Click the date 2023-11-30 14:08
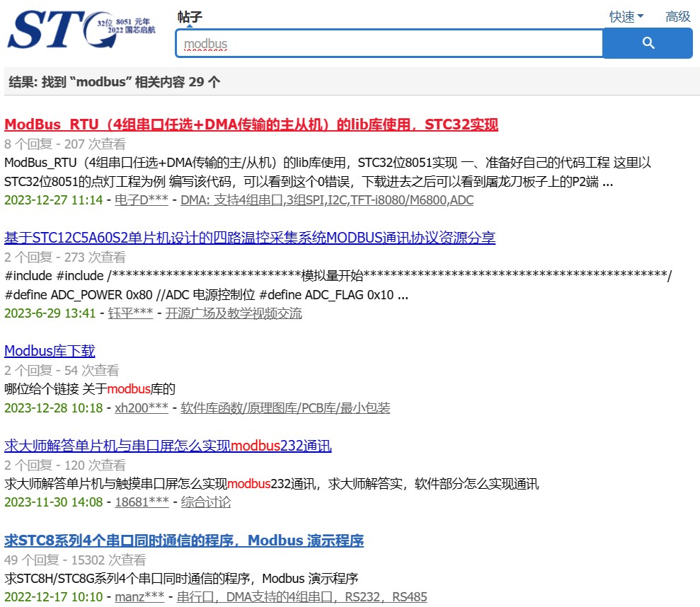 click(54, 502)
